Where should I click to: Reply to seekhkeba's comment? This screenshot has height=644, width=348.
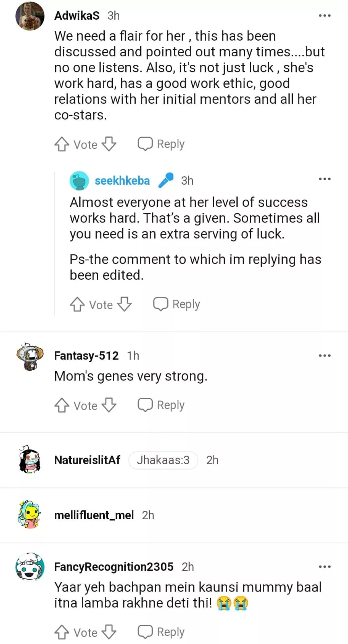[176, 304]
